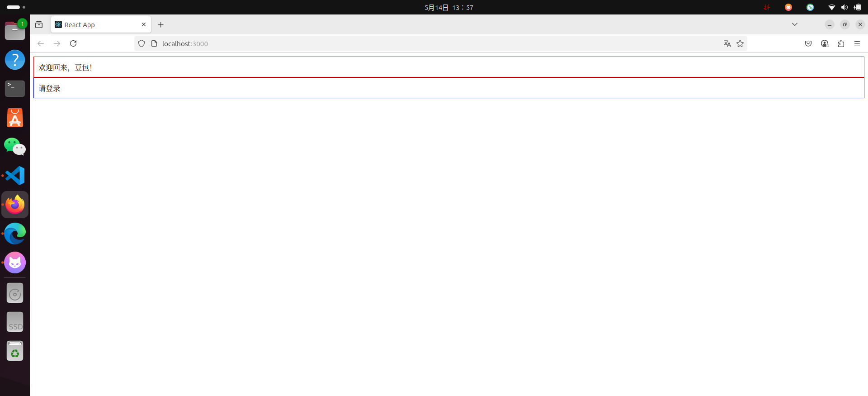Open the Trash in the dock

pos(15,351)
